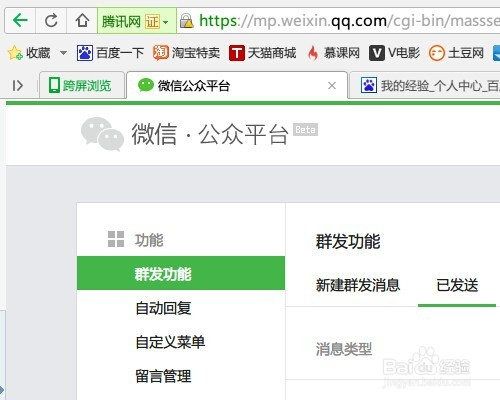Switch to the 跨屏浏览 tab
The height and width of the screenshot is (400, 500).
pos(82,86)
